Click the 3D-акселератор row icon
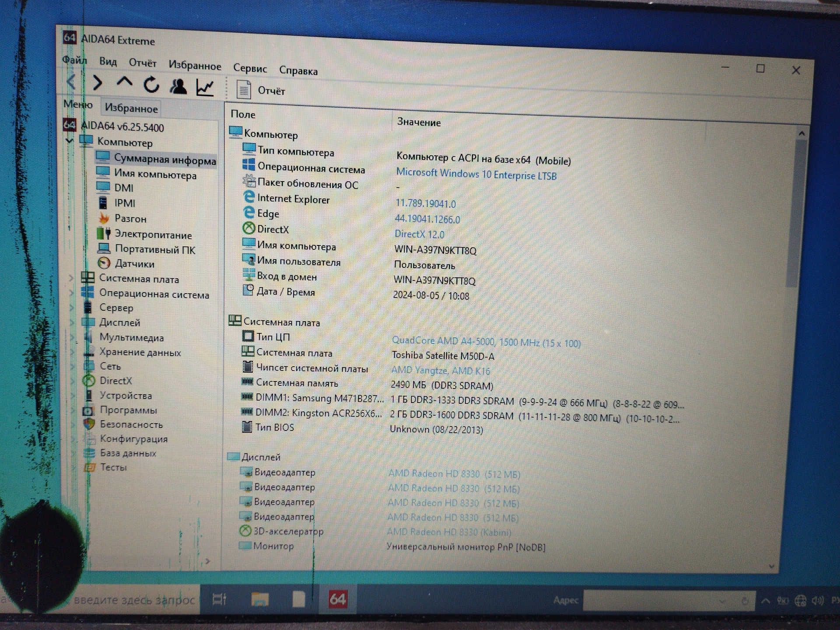This screenshot has width=840, height=630. tap(245, 531)
